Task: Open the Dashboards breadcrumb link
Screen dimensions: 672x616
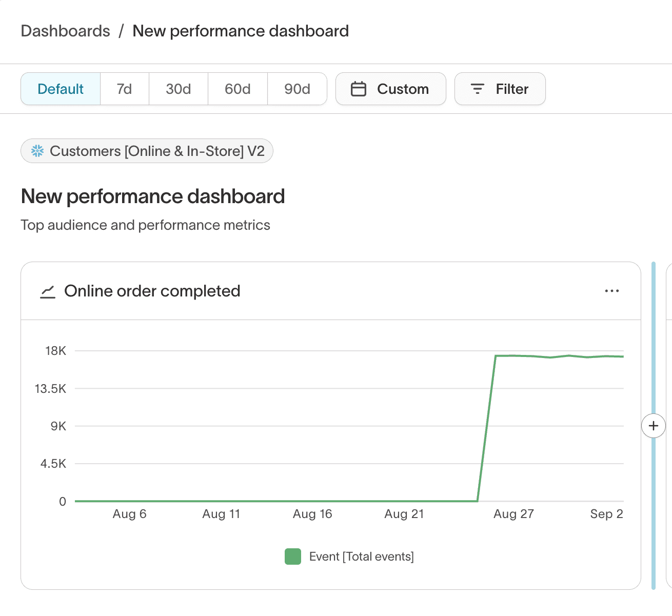Action: point(65,31)
